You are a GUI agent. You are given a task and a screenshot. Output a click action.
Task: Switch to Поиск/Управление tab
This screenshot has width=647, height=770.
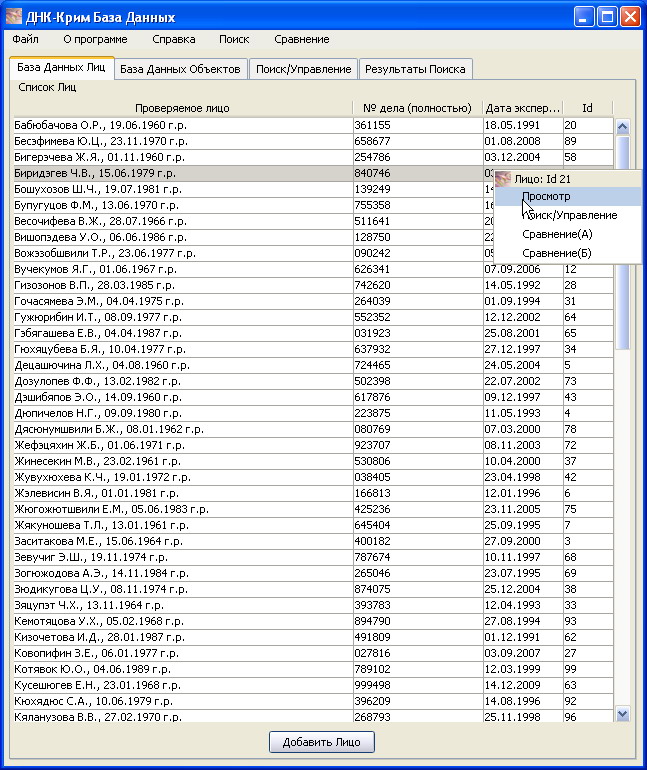point(304,69)
